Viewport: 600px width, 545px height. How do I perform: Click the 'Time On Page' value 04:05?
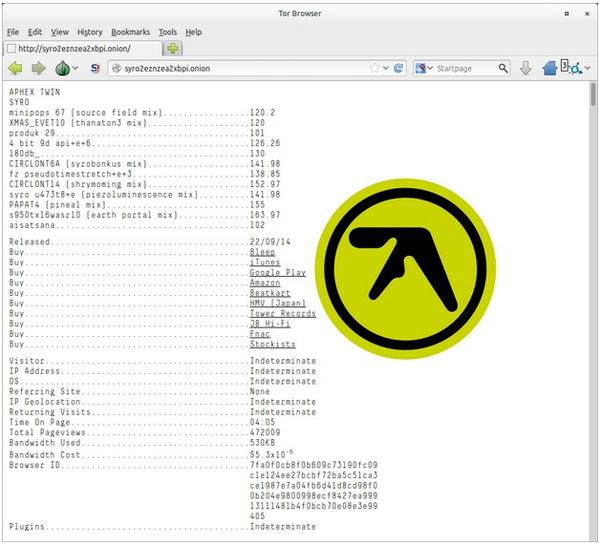[x=262, y=422]
